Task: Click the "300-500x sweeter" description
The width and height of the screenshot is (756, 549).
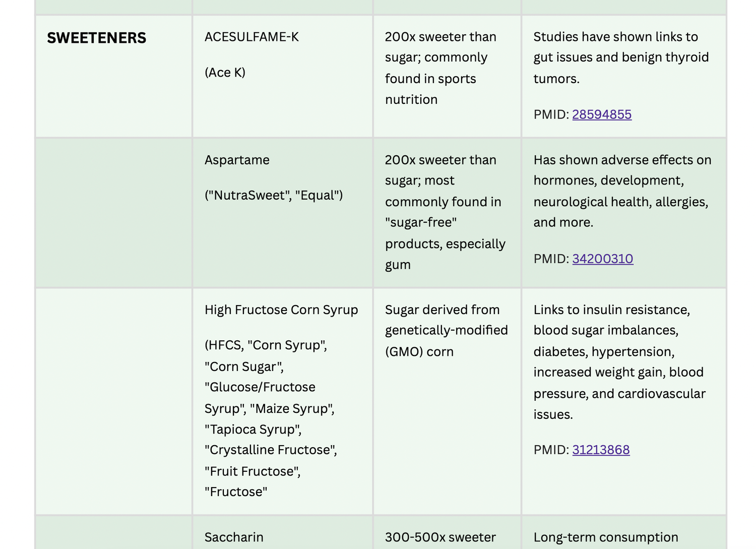Action: pos(440,537)
